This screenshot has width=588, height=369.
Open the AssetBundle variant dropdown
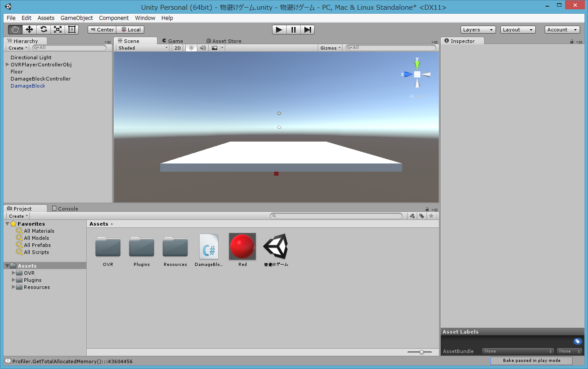(570, 351)
